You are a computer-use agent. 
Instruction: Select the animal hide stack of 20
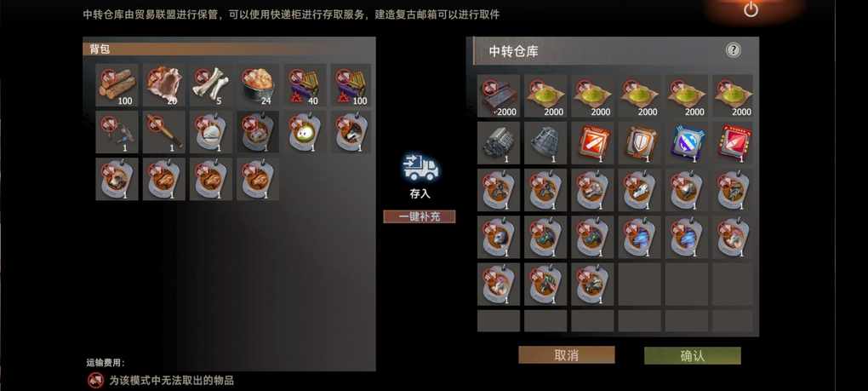(x=164, y=85)
